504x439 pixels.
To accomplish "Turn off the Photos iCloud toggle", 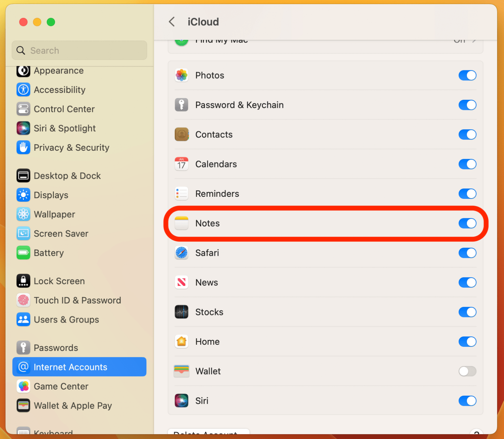I will pyautogui.click(x=467, y=75).
